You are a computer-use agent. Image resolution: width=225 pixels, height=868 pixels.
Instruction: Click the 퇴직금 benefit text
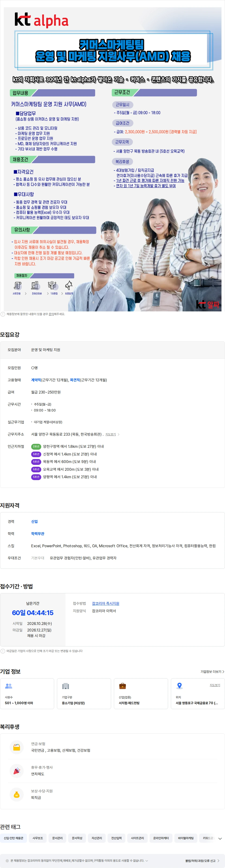pyautogui.click(x=36, y=798)
